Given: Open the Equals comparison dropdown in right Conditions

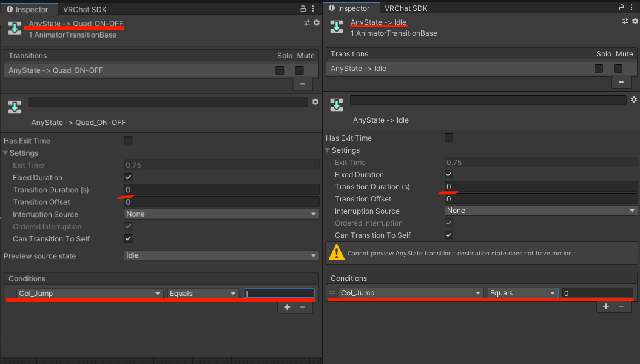Looking at the screenshot, I should click(x=523, y=293).
